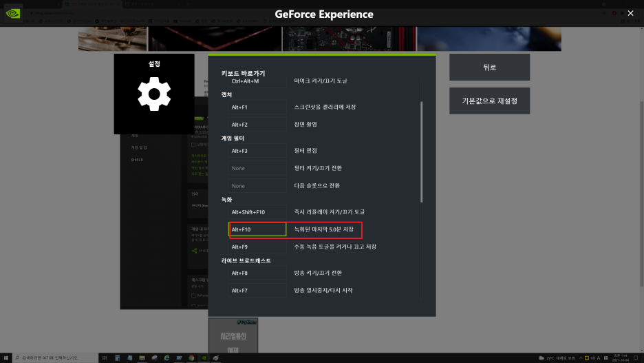644x363 pixels.
Task: Set shortcut for 다음 슬롯으로 전환 None field
Action: 257,186
